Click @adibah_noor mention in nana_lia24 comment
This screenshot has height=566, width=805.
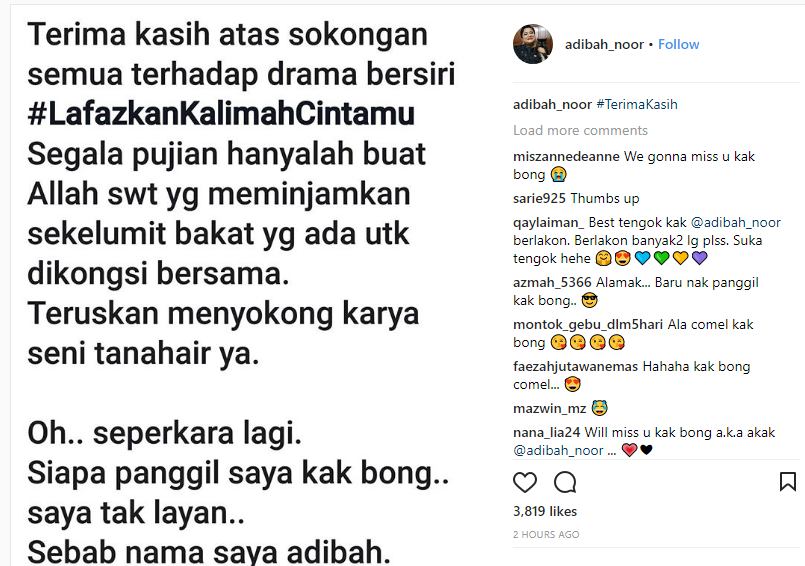point(558,451)
